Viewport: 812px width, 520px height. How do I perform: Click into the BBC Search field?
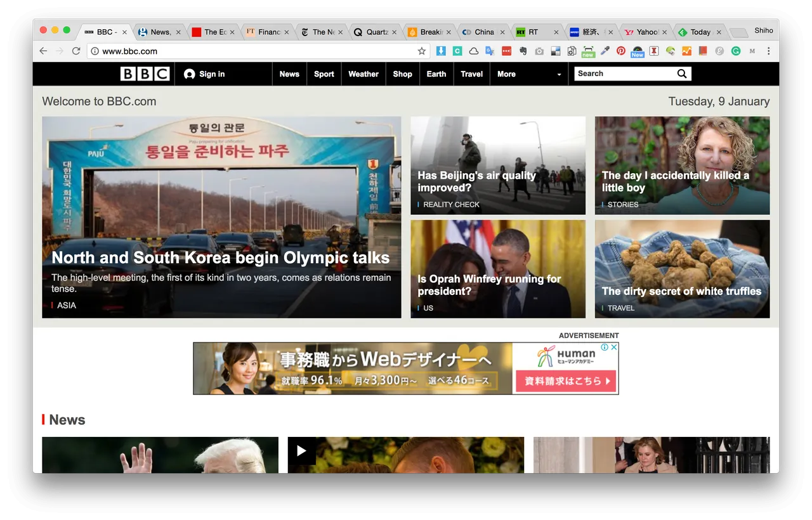pyautogui.click(x=625, y=74)
